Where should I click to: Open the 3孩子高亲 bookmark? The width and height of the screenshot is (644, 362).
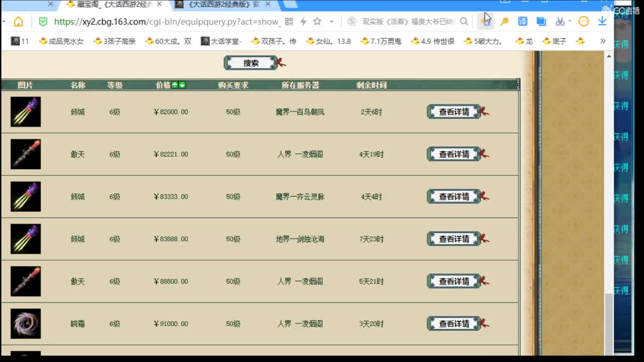point(115,41)
